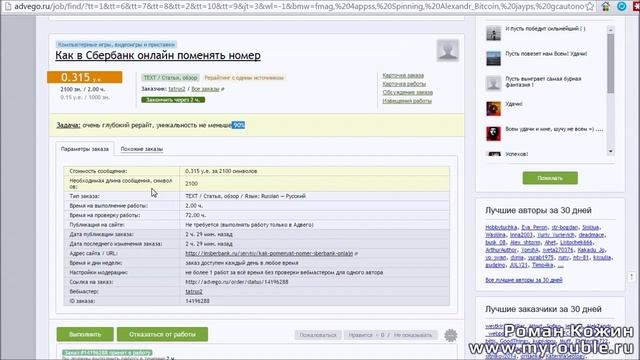Click the scroll-down arrow of the comments list
Viewport: 640px width, 360px height.
pyautogui.click(x=611, y=151)
